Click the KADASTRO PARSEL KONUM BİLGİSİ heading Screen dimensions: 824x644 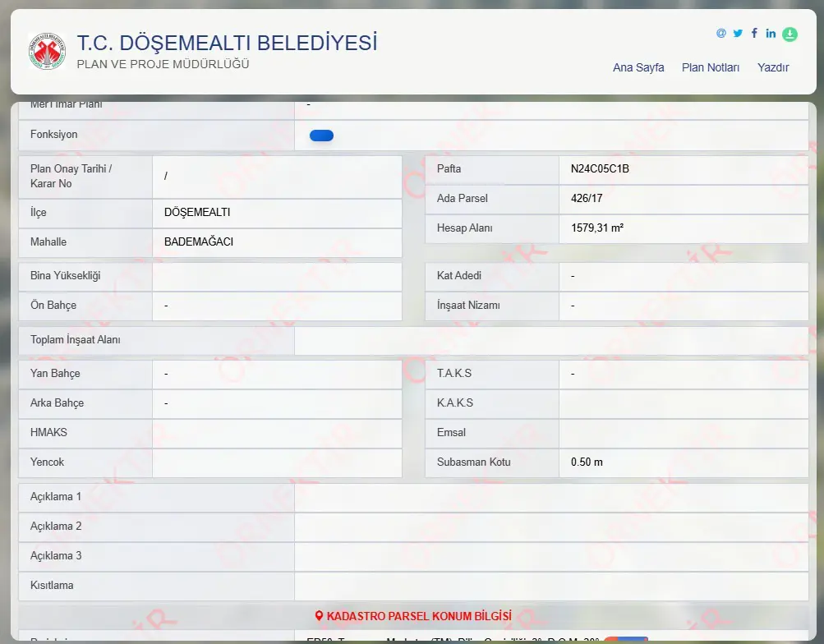tap(419, 615)
